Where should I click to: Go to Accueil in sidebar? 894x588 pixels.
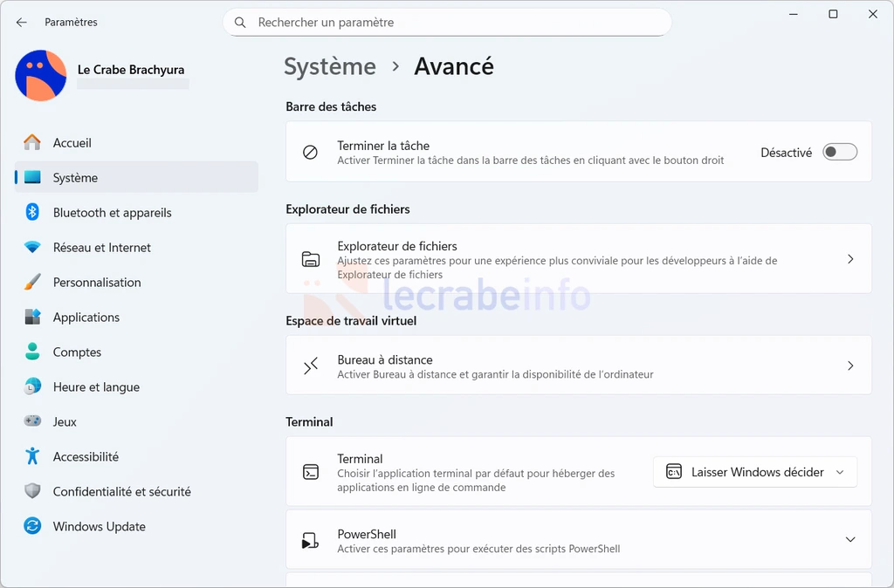[136, 142]
